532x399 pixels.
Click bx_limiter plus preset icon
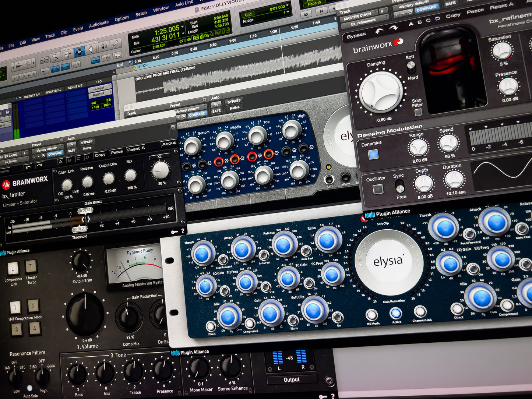click(x=38, y=157)
